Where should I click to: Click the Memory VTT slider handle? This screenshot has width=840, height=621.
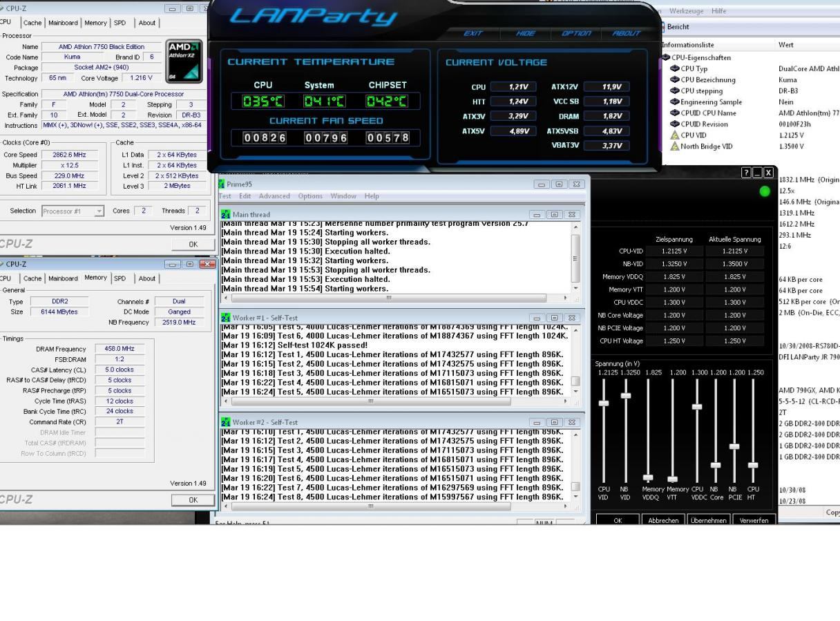(672, 479)
